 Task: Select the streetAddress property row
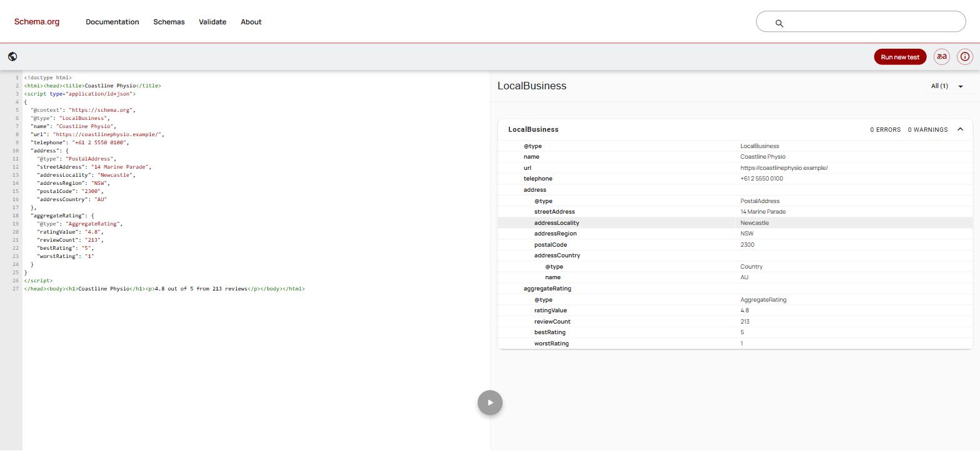click(x=735, y=212)
